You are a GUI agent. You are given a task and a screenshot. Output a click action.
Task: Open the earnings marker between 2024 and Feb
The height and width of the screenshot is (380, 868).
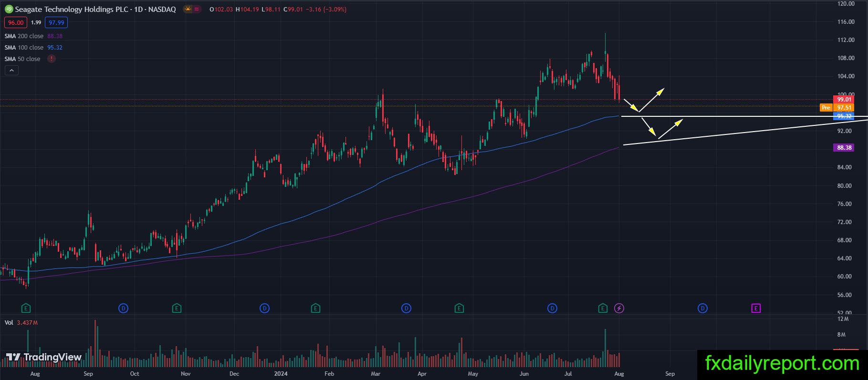[315, 308]
